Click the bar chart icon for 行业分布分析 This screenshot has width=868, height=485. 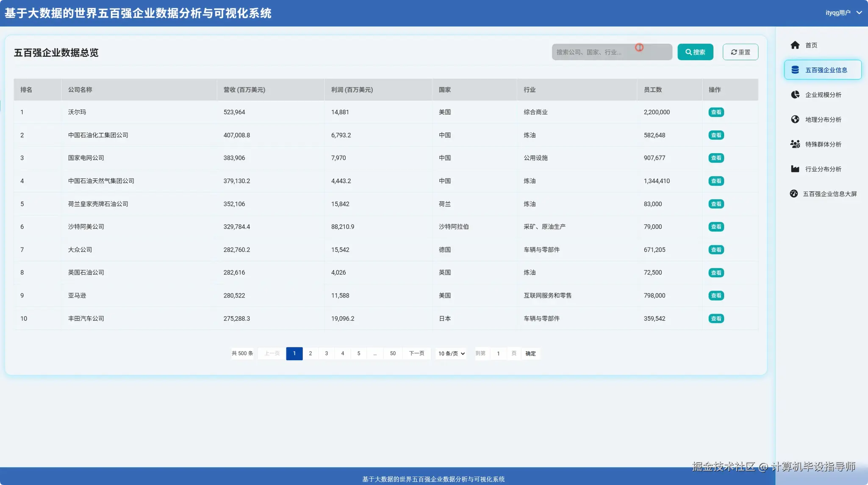pyautogui.click(x=795, y=168)
